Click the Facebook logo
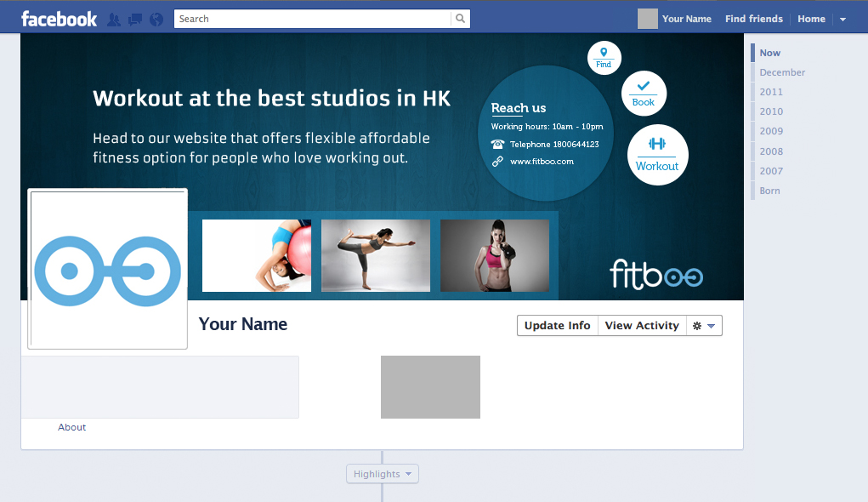Viewport: 868px width, 502px height. [x=59, y=19]
